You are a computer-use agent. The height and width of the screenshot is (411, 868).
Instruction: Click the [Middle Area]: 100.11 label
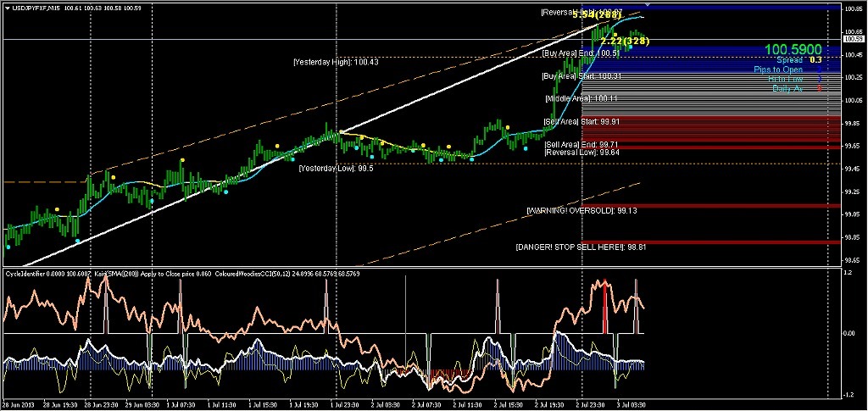(581, 98)
